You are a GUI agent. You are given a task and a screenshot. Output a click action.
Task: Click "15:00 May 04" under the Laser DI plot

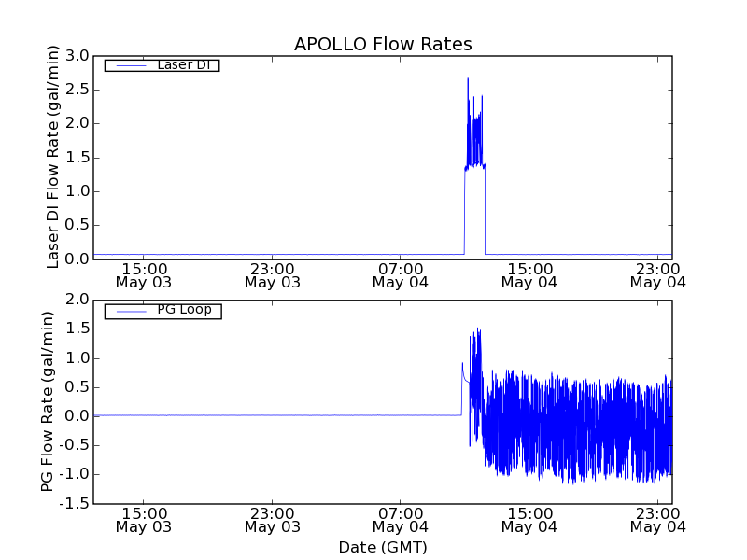[529, 275]
